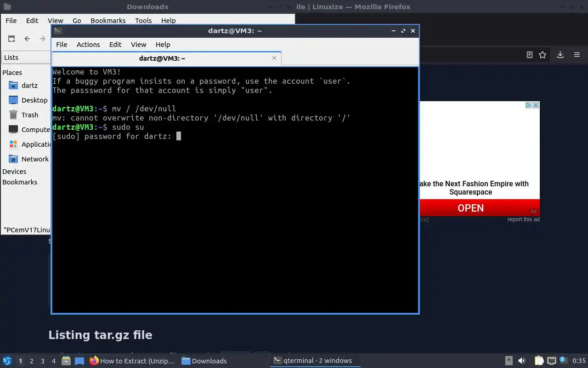Image resolution: width=588 pixels, height=368 pixels.
Task: Click the red OPEN ad button
Action: coord(480,208)
